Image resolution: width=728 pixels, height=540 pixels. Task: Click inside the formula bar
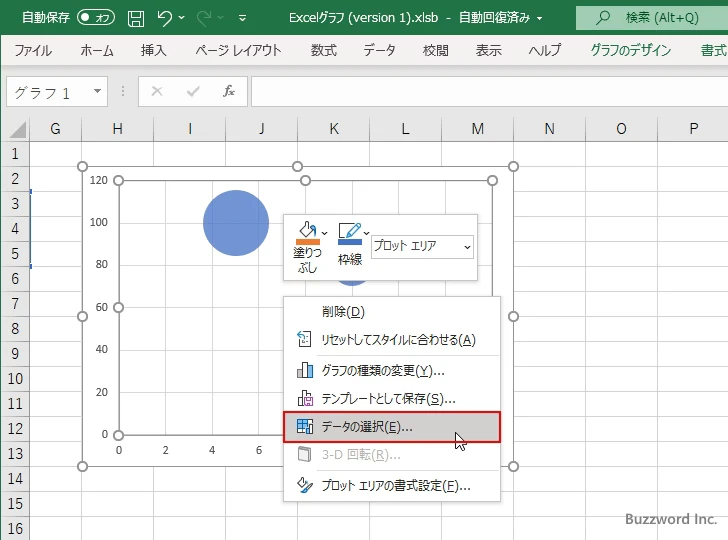(490, 91)
